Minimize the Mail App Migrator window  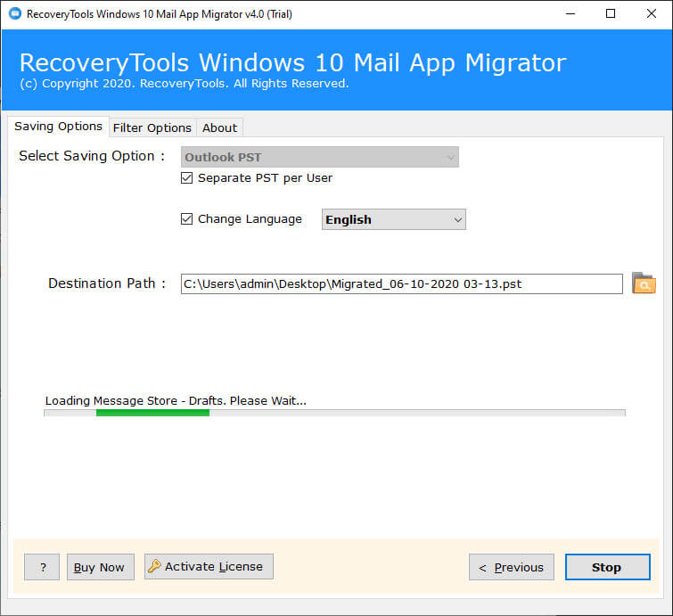click(570, 13)
